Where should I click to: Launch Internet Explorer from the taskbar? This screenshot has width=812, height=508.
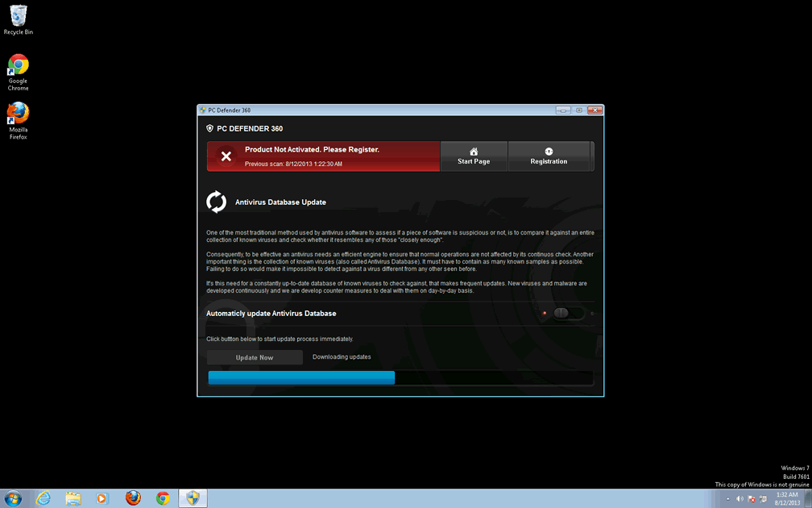(43, 498)
